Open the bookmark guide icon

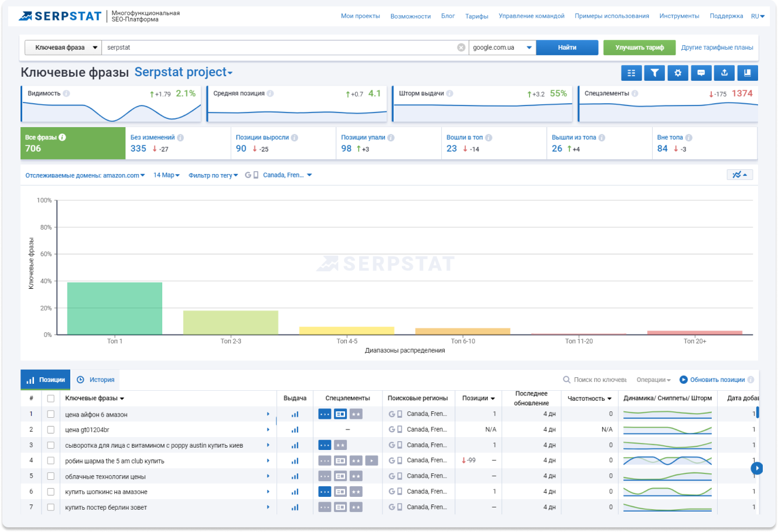click(x=748, y=73)
